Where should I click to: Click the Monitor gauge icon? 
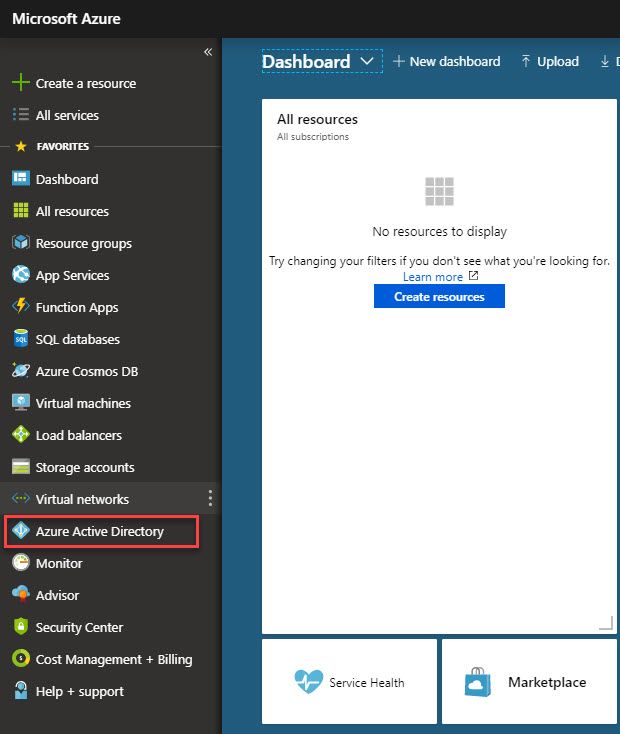21,562
